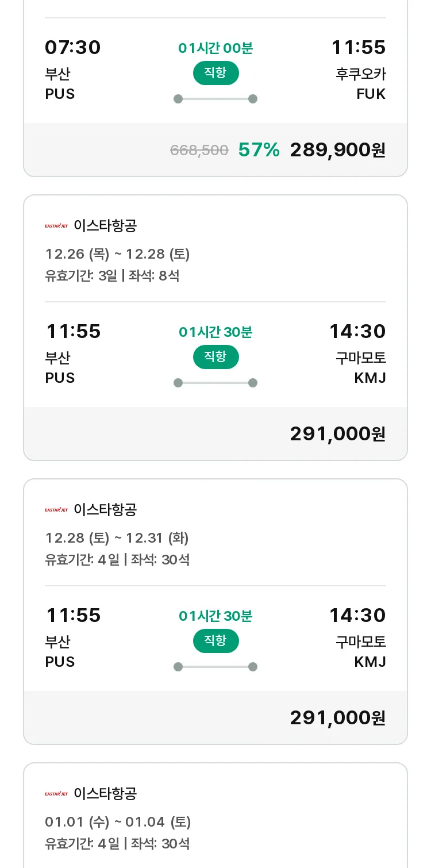
Task: Tap the 직항 badge on the 12.28–12.31 Kumamoto flight
Action: pyautogui.click(x=215, y=641)
